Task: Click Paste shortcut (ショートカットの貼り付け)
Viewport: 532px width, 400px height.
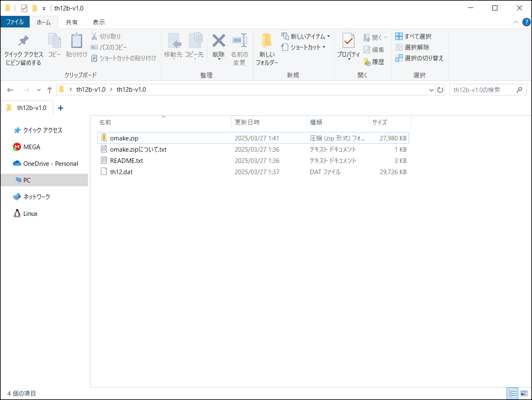Action: point(124,58)
